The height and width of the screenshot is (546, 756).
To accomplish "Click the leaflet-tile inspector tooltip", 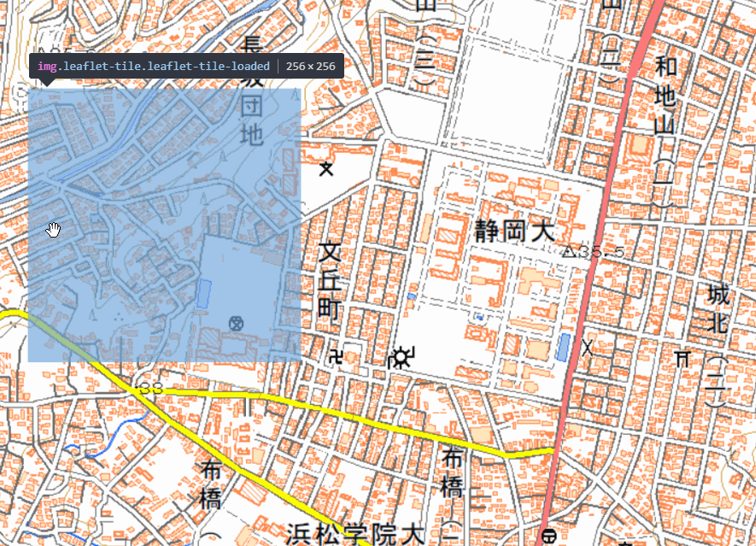I will click(x=186, y=66).
